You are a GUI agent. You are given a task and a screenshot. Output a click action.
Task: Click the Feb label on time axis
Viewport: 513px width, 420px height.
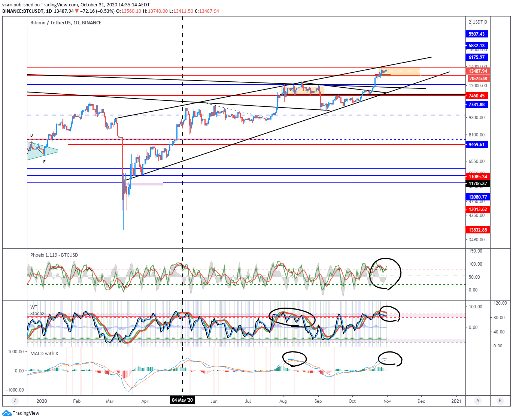coord(77,401)
